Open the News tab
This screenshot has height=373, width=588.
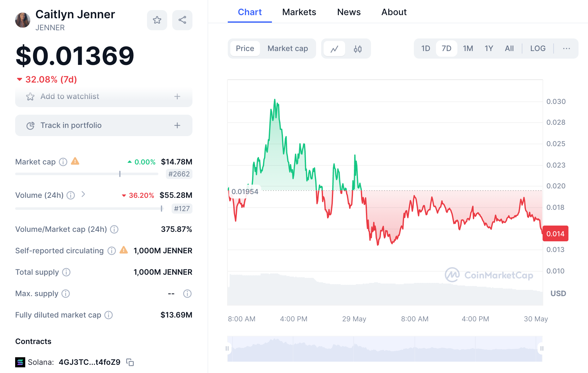pyautogui.click(x=349, y=12)
